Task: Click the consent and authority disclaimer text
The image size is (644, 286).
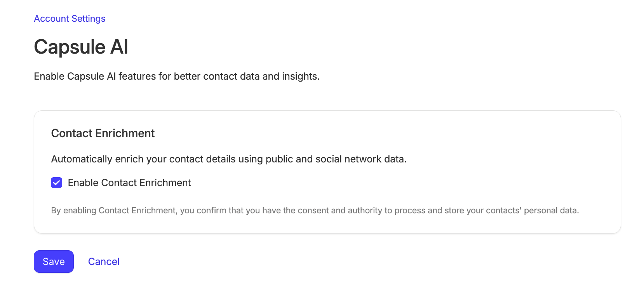Action: (315, 210)
